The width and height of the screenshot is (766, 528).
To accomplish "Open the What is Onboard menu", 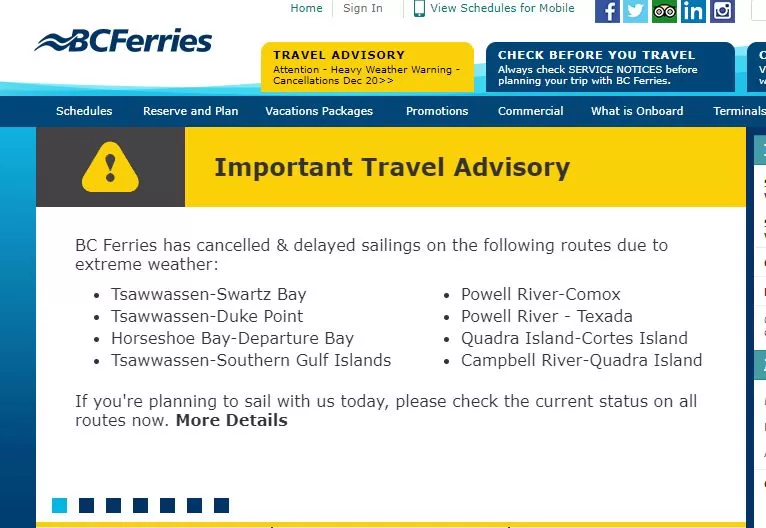I will [x=637, y=111].
